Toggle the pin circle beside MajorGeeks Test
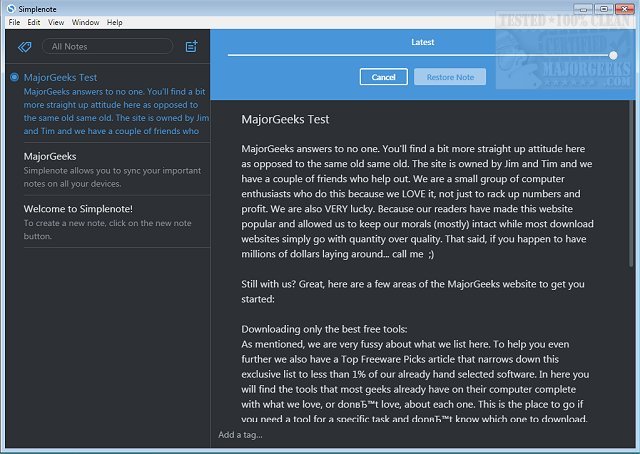 (14, 77)
